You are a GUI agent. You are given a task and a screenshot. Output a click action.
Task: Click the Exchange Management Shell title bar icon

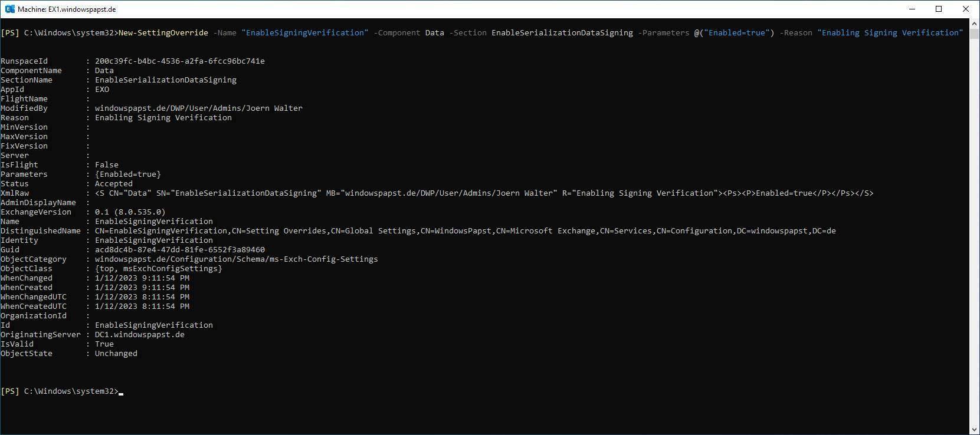[9, 9]
